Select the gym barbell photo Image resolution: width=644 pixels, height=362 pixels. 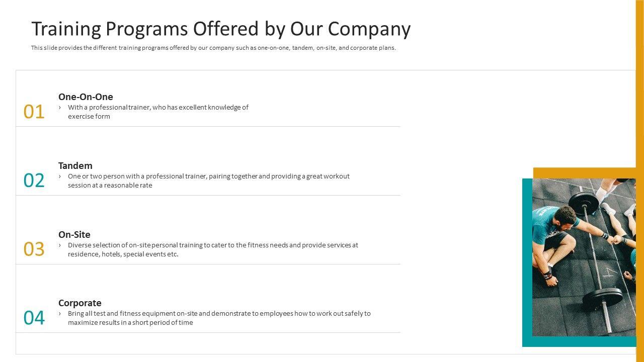[584, 256]
